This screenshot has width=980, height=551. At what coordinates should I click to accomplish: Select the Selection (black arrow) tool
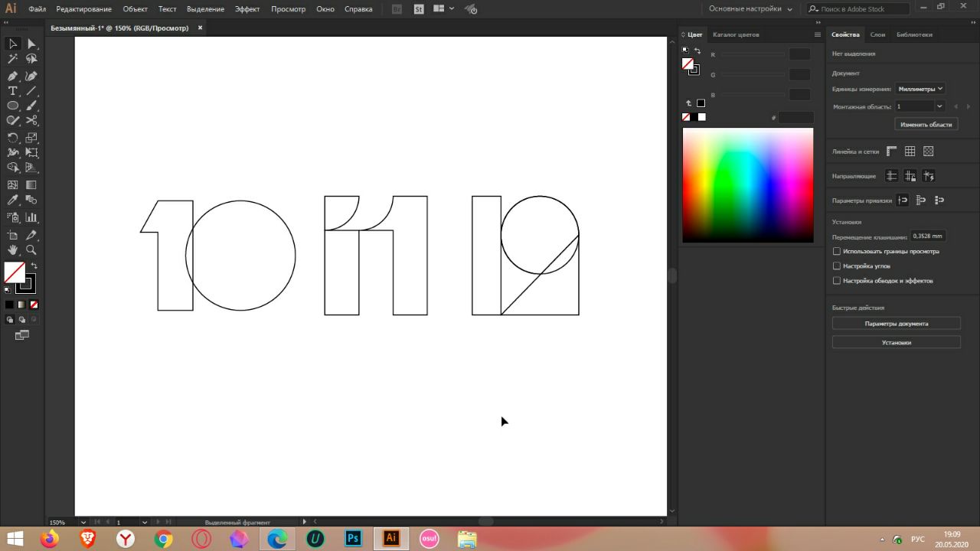pyautogui.click(x=13, y=44)
